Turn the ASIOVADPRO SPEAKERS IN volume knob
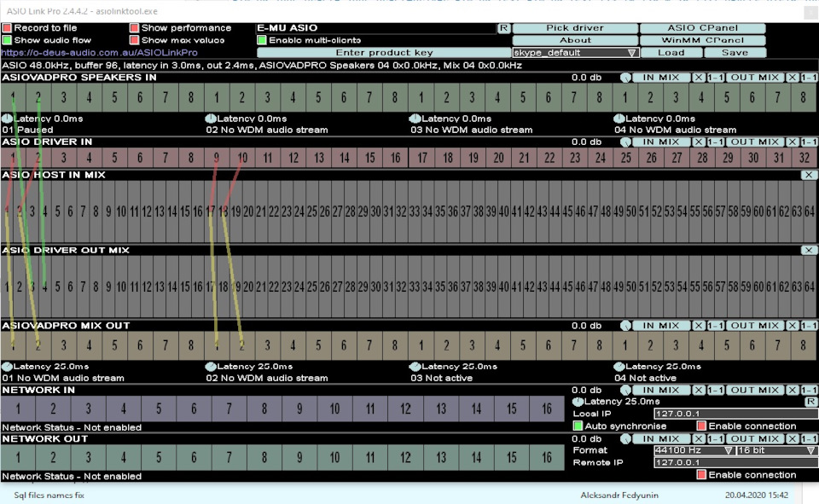Screen dimensions: 819x504 pos(625,78)
